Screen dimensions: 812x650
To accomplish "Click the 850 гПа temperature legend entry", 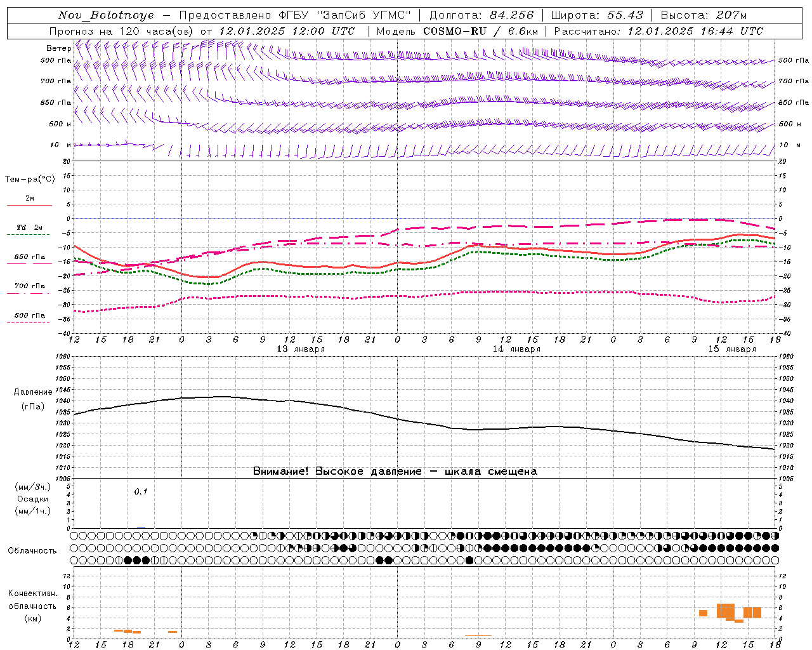I will point(29,257).
